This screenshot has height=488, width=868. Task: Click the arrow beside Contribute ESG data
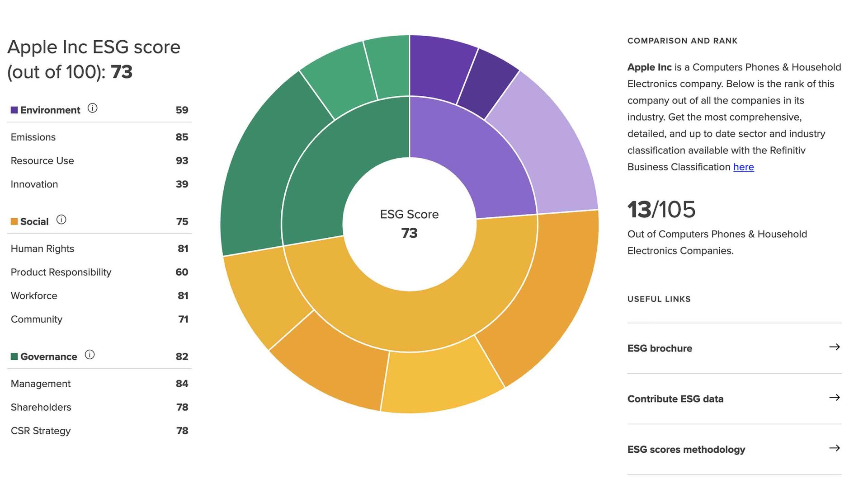click(835, 398)
